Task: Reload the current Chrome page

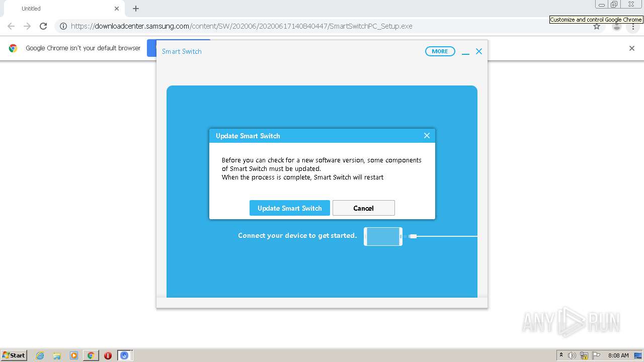Action: pos(43,26)
